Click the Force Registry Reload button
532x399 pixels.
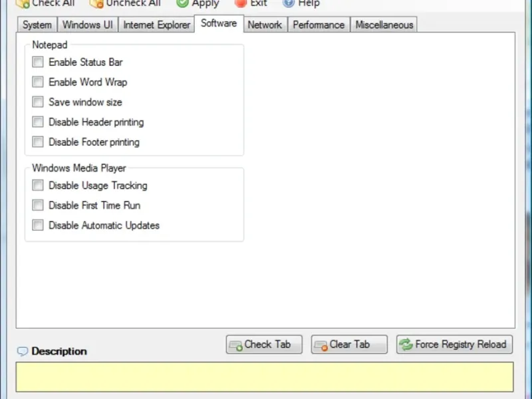454,344
